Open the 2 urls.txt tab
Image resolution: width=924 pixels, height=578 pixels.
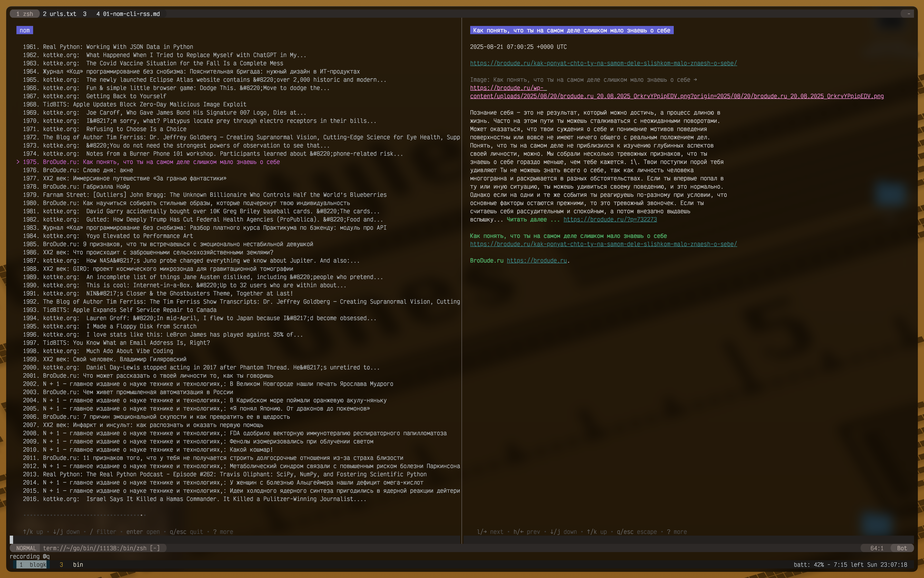pos(60,14)
